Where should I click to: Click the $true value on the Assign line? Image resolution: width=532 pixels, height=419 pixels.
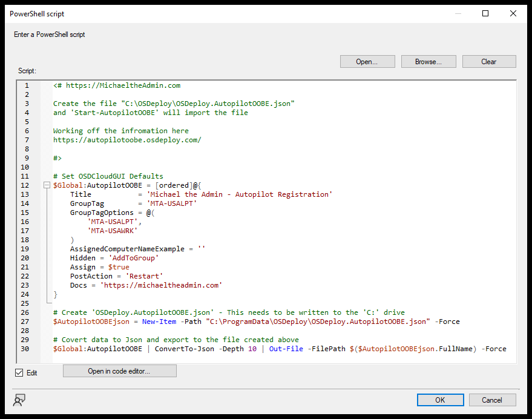(119, 267)
